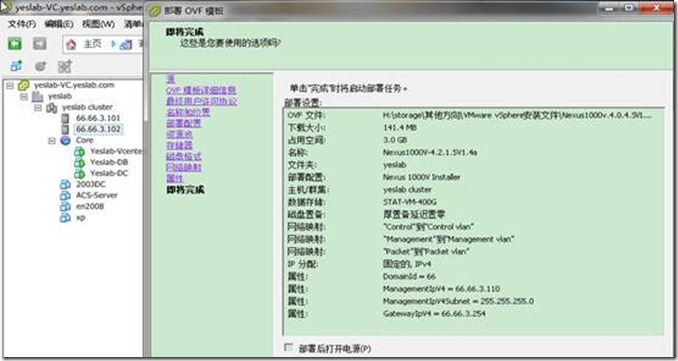678x361 pixels.
Task: Select Yeslab-DC virtual machine label
Action: point(109,173)
